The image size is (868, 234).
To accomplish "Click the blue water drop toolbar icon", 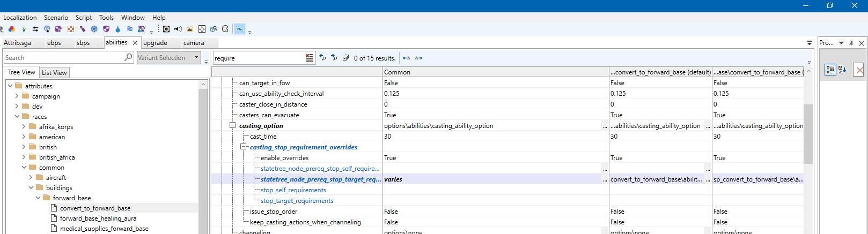I will (118, 29).
